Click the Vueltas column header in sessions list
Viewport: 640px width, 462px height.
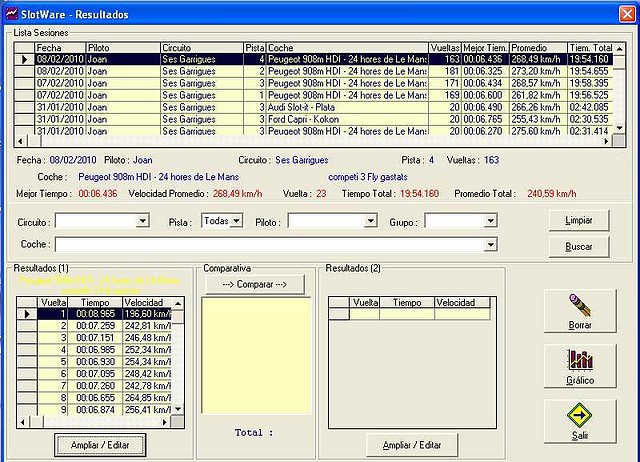point(445,48)
